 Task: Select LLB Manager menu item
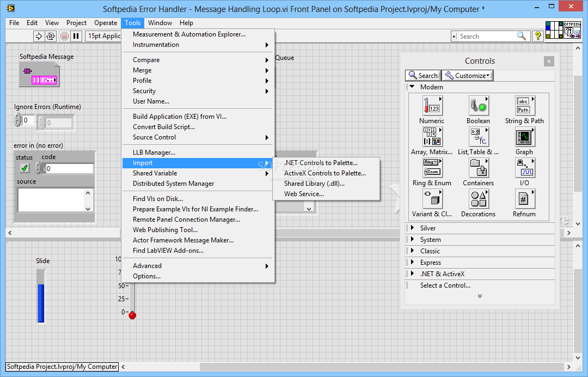[x=198, y=153]
